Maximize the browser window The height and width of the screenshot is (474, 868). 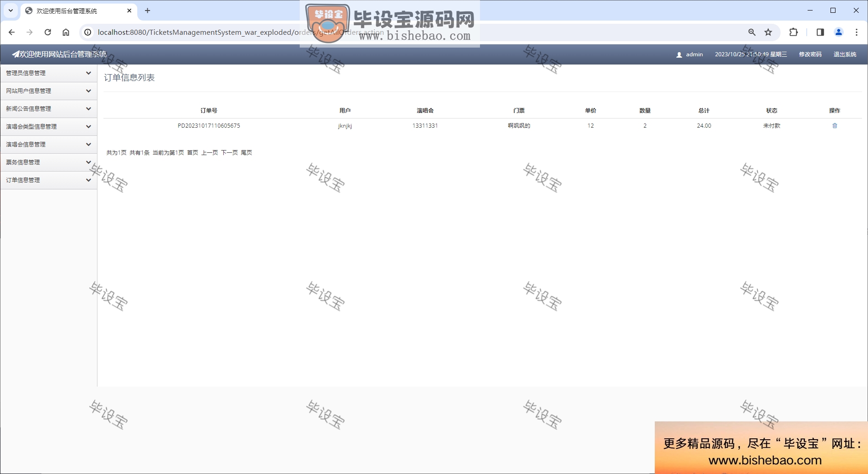(833, 11)
